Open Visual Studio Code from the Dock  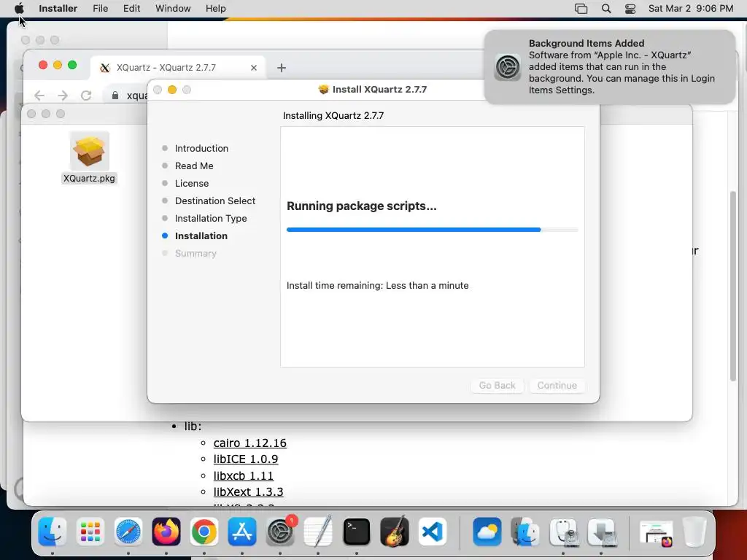(433, 532)
